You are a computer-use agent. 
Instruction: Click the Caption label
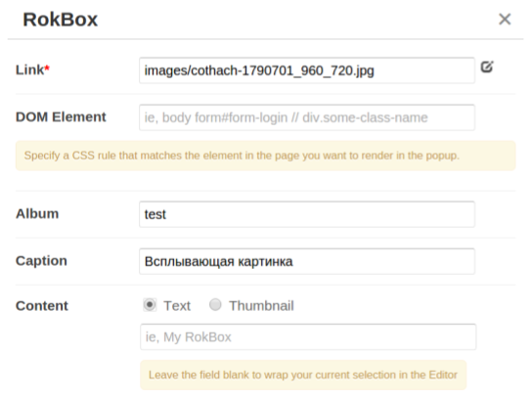click(41, 261)
